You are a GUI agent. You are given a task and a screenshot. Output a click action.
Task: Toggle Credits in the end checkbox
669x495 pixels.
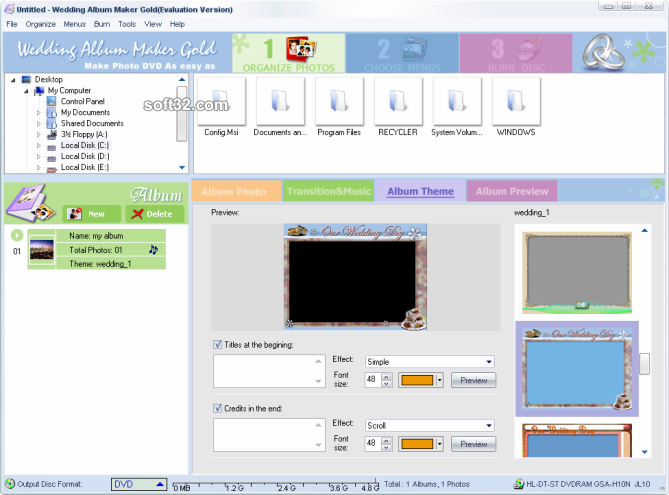218,408
